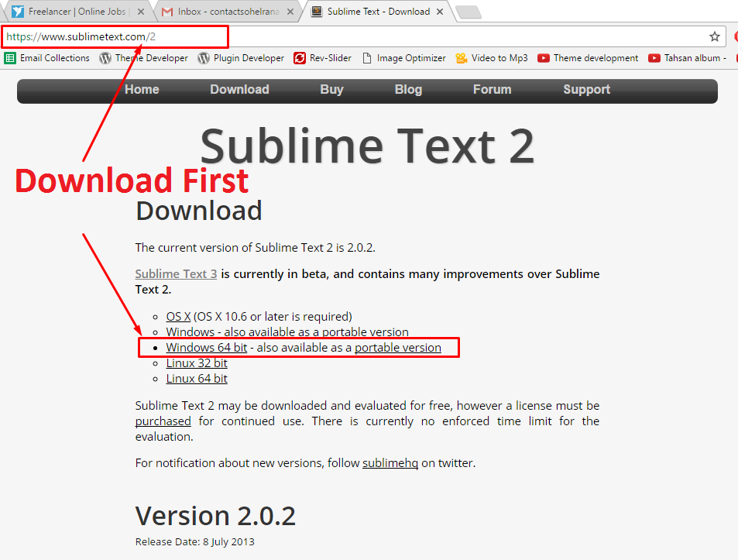738x560 pixels.
Task: Download the Linux 32 bit build
Action: click(x=197, y=363)
